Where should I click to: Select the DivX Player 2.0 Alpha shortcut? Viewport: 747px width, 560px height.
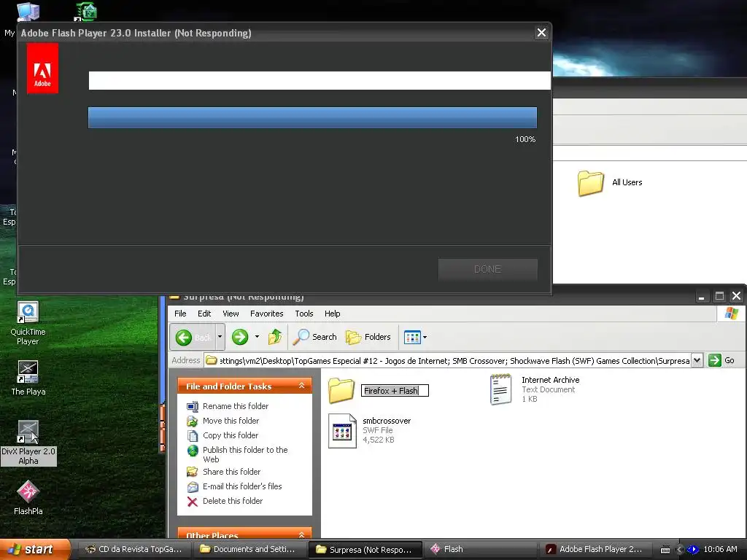[x=28, y=443]
